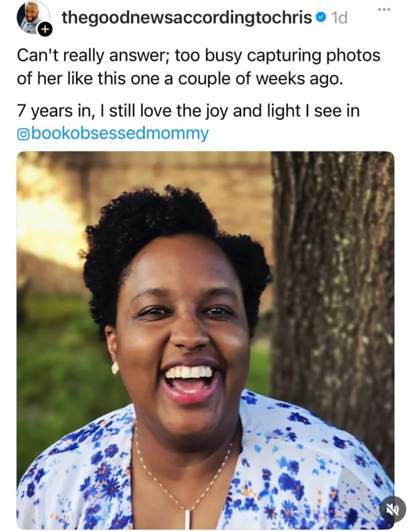Open the laughing woman photo
This screenshot has width=407, height=532.
[206, 340]
